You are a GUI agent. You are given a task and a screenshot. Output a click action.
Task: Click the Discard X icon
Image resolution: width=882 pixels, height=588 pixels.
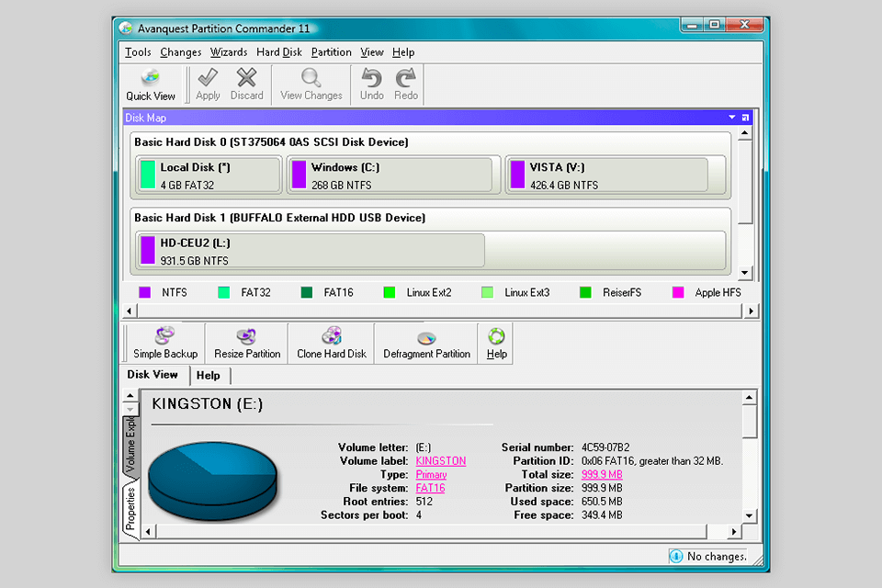[x=246, y=78]
